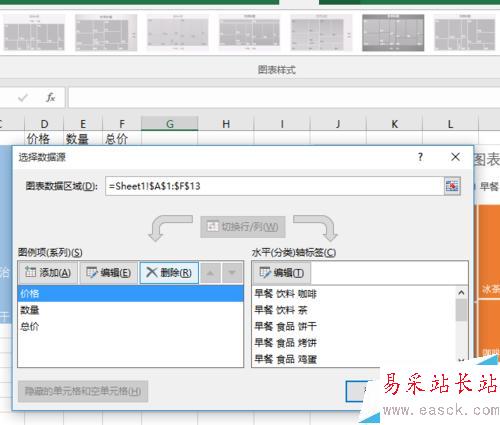
Task: Move series down with the down arrow
Action: point(232,273)
